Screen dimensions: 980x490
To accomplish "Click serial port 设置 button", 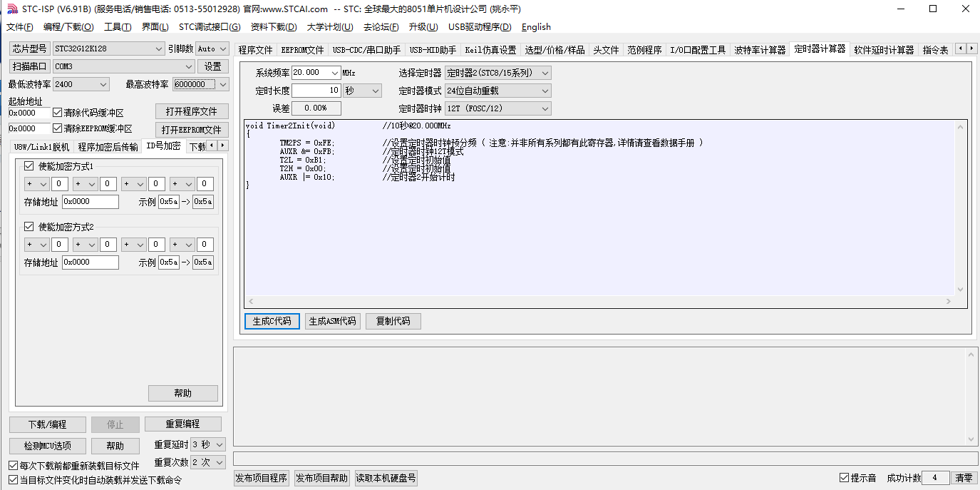I will [213, 66].
